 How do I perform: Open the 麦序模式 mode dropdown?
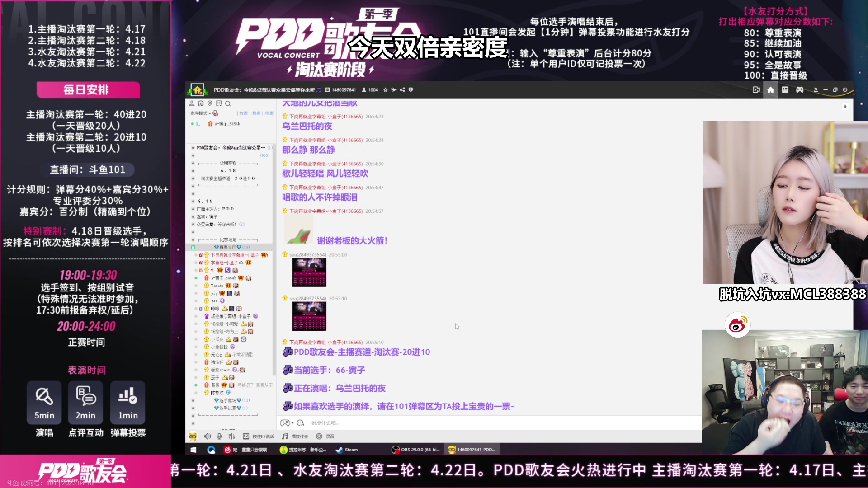200,113
